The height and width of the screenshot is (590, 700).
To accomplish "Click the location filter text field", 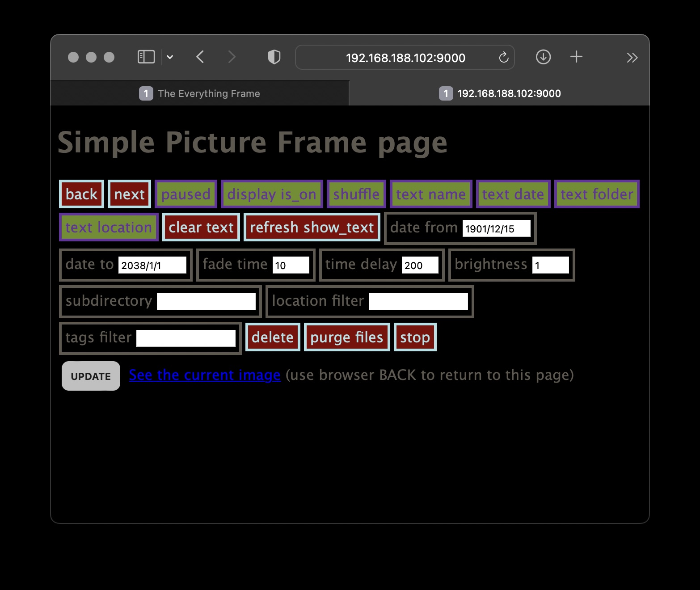I will click(418, 302).
